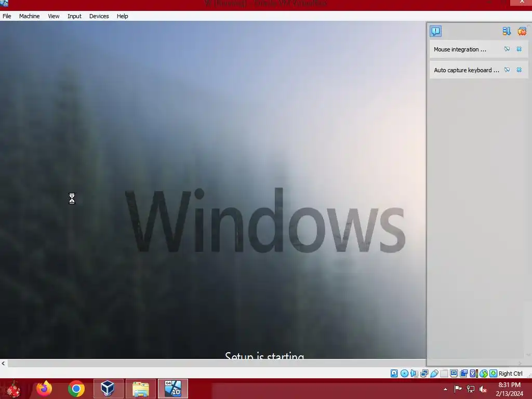Click the USB devices indicator
The width and height of the screenshot is (532, 399).
point(434,374)
